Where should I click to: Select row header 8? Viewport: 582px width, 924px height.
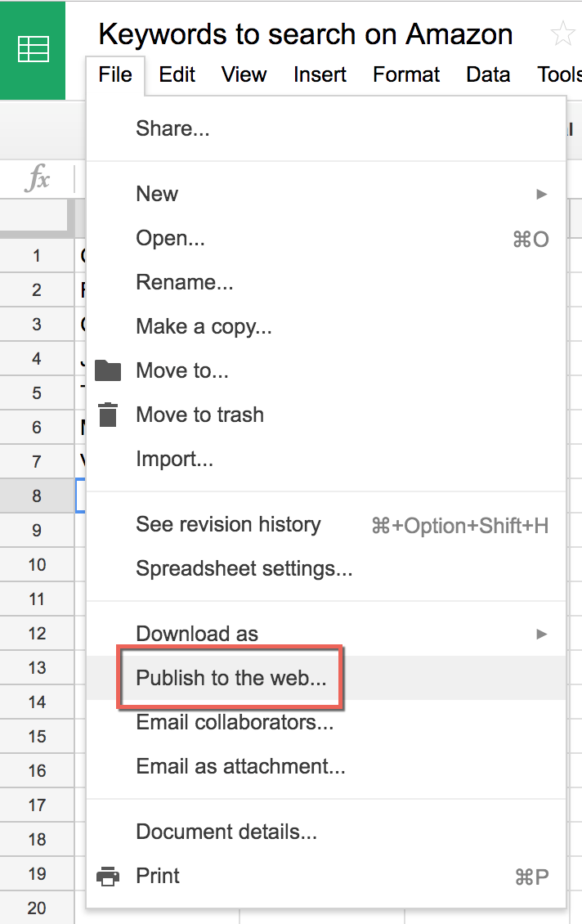coord(37,496)
